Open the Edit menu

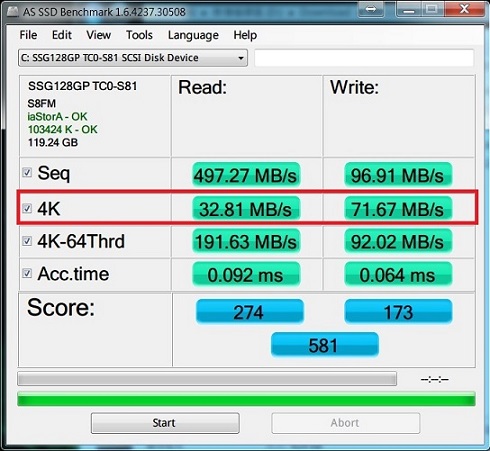pyautogui.click(x=62, y=35)
